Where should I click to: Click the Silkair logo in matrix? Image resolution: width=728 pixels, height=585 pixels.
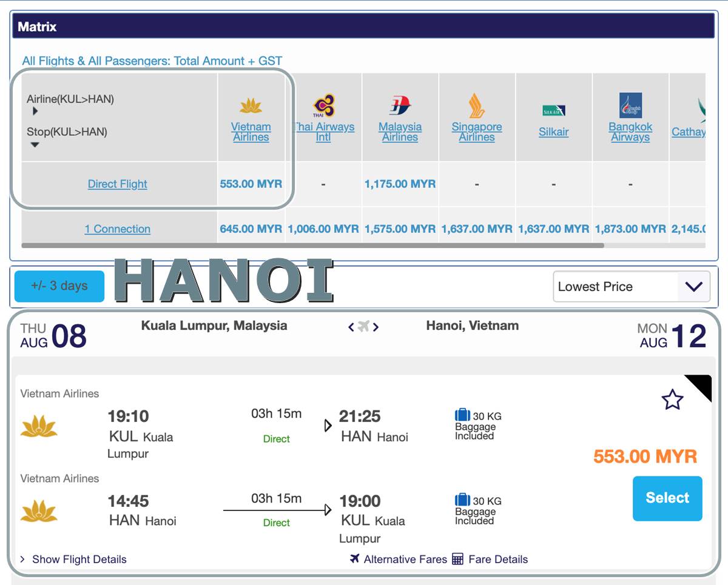(553, 110)
